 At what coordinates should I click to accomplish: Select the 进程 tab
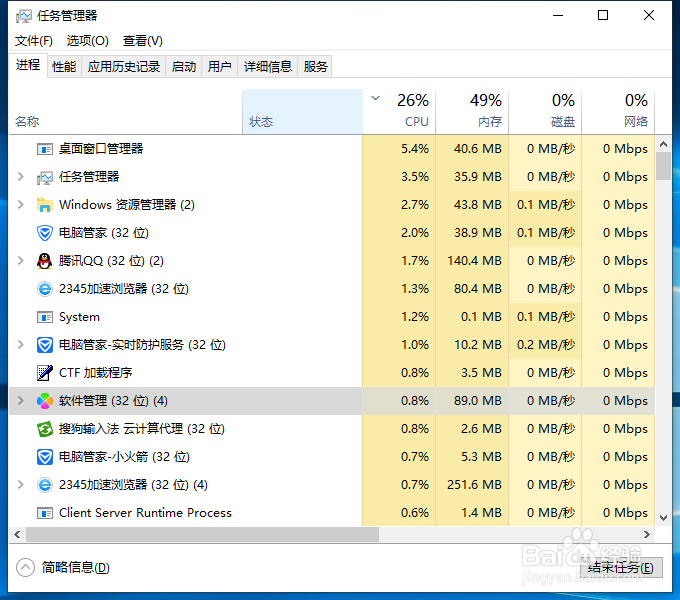pos(28,65)
